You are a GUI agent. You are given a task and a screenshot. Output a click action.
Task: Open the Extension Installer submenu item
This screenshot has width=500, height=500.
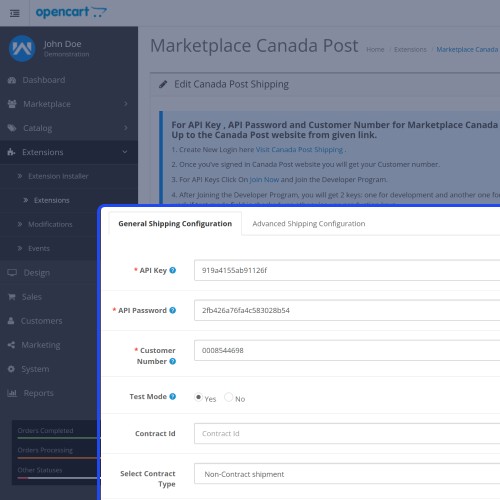[x=58, y=176]
